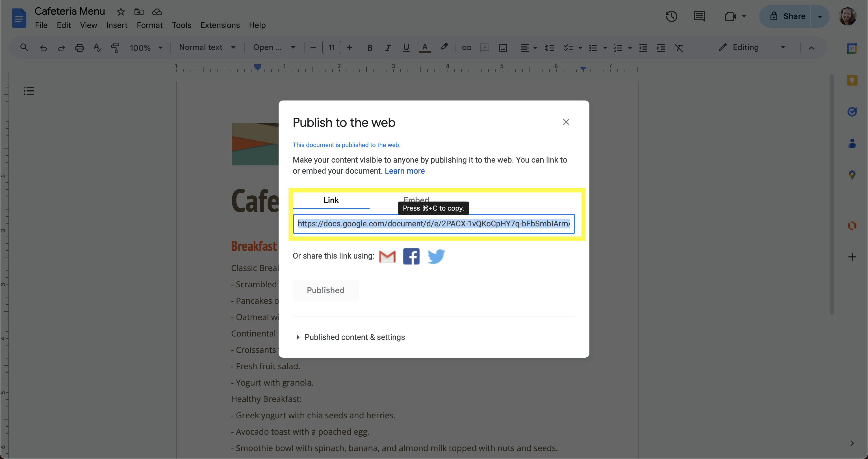This screenshot has height=459, width=868.
Task: Click the font size 11 field
Action: tap(331, 48)
